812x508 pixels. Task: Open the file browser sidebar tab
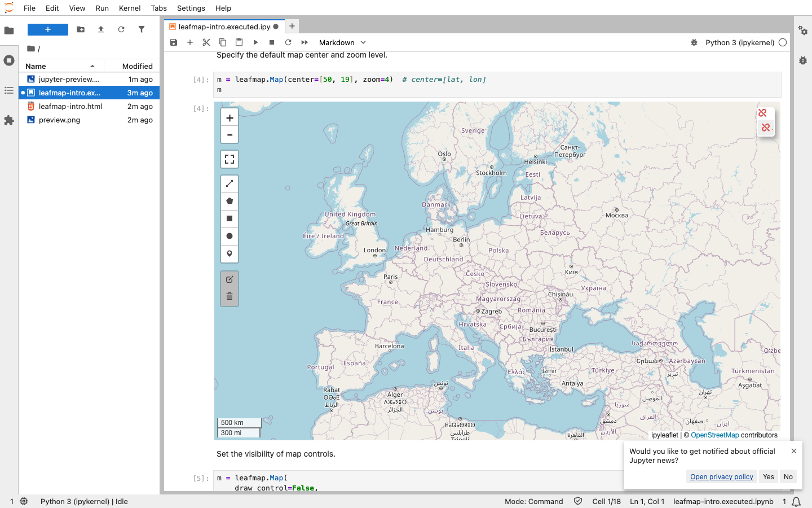9,30
